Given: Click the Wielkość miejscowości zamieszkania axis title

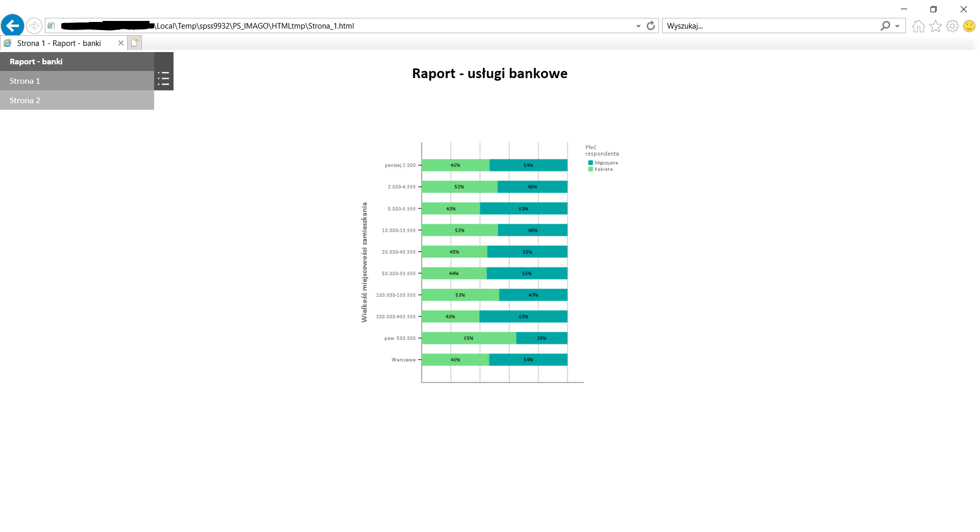Looking at the screenshot, I should pos(364,262).
